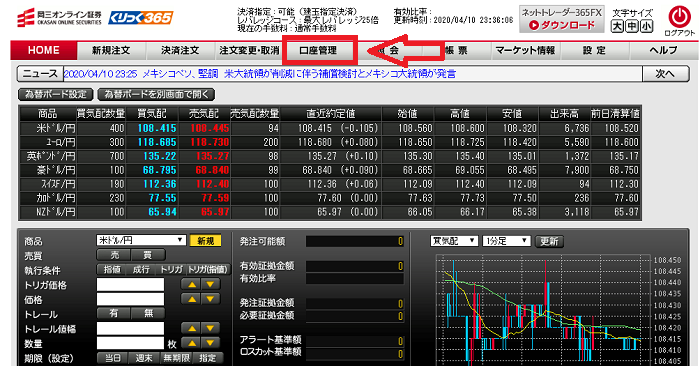Set font size to 中 (medium)

pyautogui.click(x=632, y=26)
